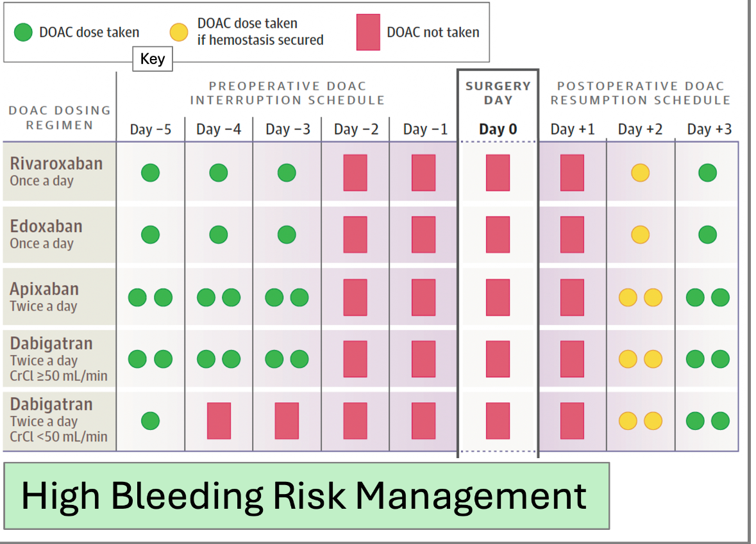This screenshot has height=544, width=756.
Task: Click Rivaroxaban surgery day red square
Action: [498, 172]
